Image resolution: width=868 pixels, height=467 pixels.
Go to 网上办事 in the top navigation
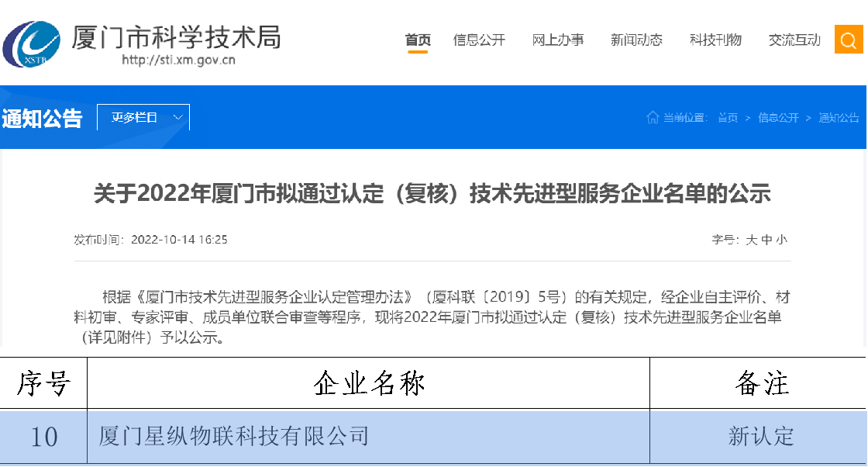point(558,40)
